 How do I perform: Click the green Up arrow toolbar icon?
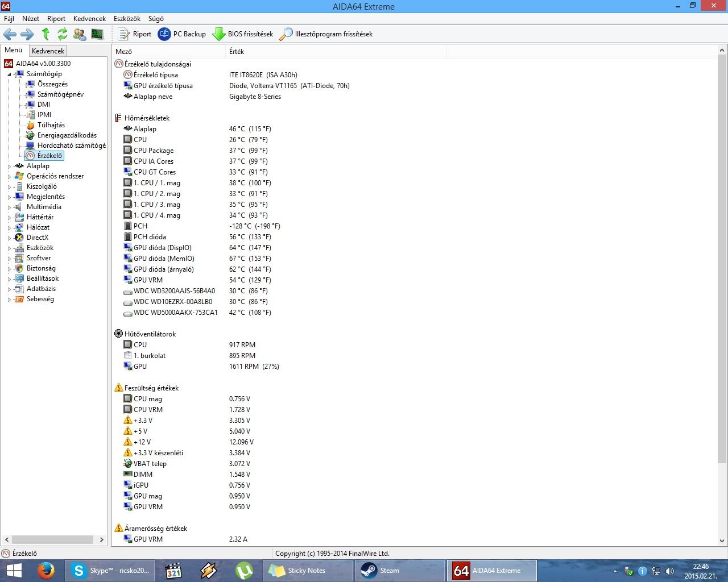tap(45, 34)
